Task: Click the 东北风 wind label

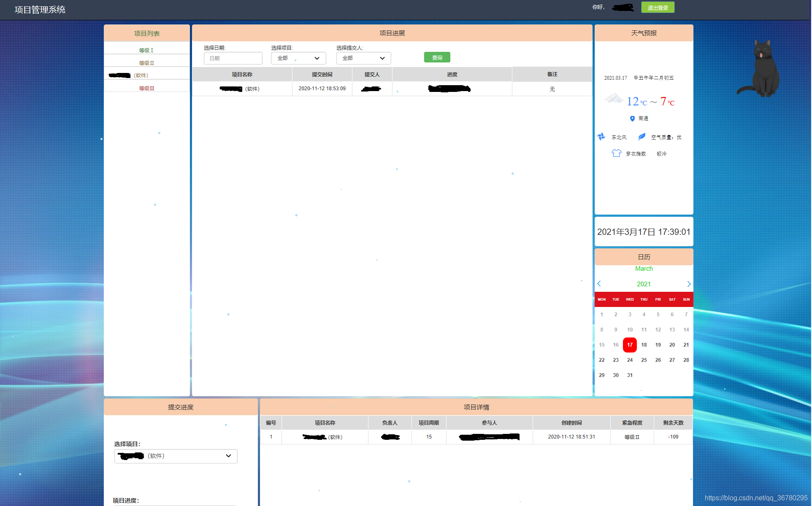Action: click(619, 137)
